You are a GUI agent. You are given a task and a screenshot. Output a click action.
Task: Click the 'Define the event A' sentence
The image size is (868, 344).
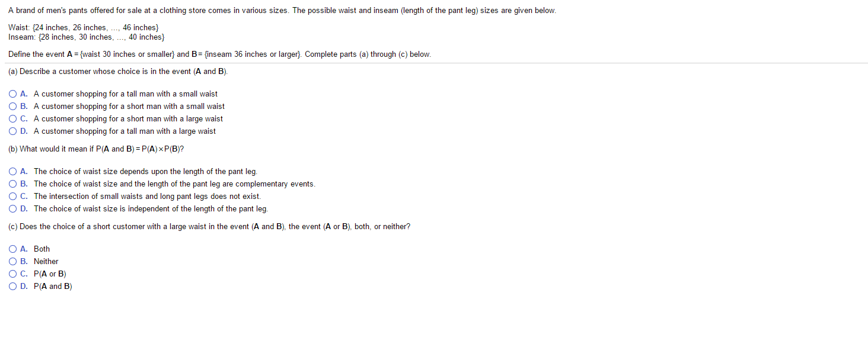tap(155, 54)
